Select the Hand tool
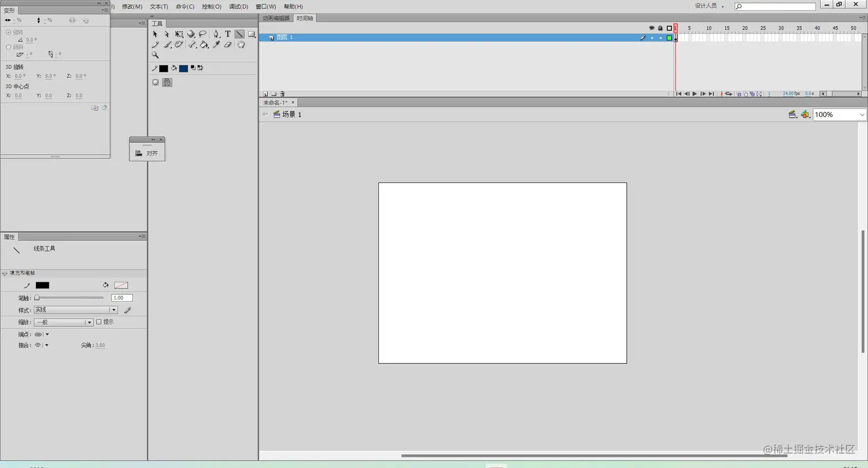 241,45
